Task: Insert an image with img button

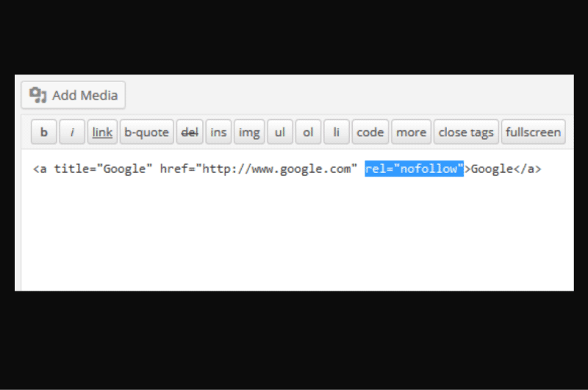Action: tap(249, 132)
